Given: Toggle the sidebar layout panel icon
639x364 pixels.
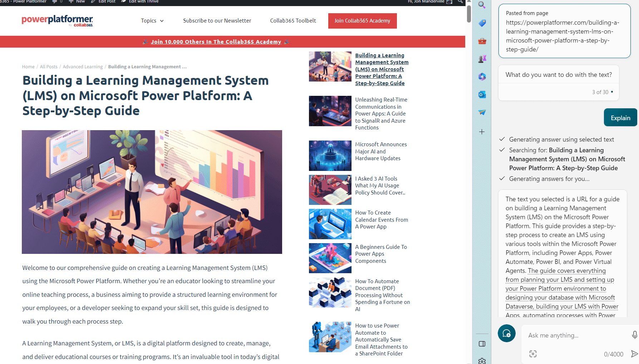Looking at the screenshot, I should pos(482,344).
